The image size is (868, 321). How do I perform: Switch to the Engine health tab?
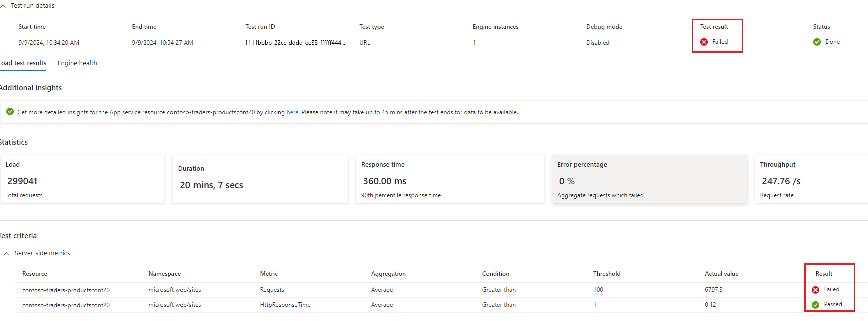77,63
